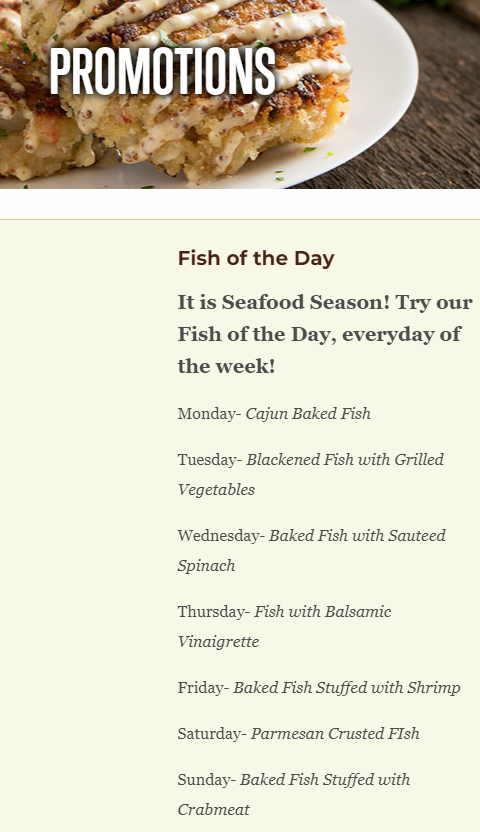Click the word Crabmeat in Sunday's dish
Screen dimensions: 480x832
pos(214,810)
